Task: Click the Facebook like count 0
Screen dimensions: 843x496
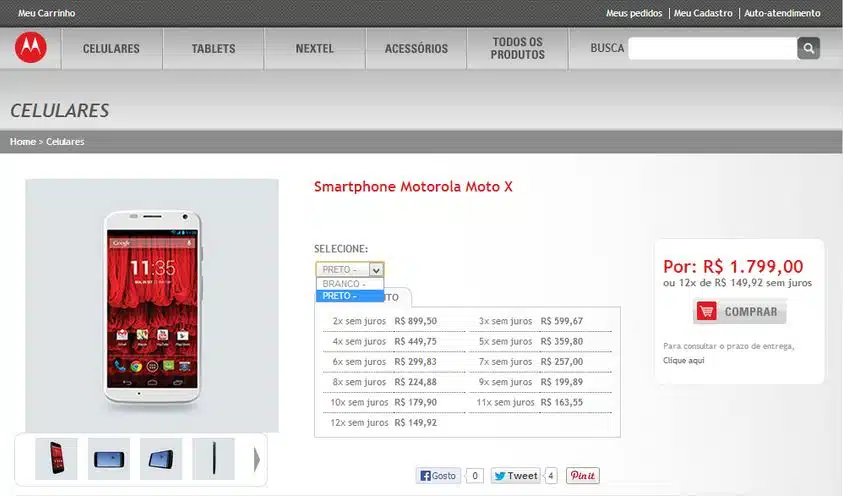Action: pos(475,476)
